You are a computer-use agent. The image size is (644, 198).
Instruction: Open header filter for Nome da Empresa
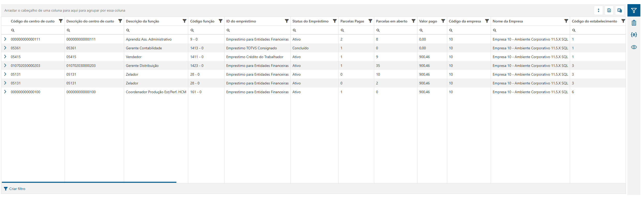point(566,21)
